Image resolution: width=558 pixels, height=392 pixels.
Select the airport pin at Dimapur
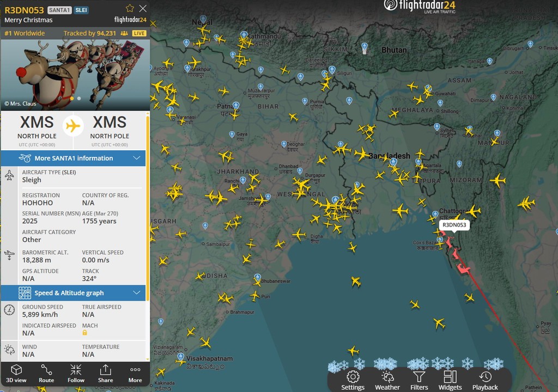(493, 97)
